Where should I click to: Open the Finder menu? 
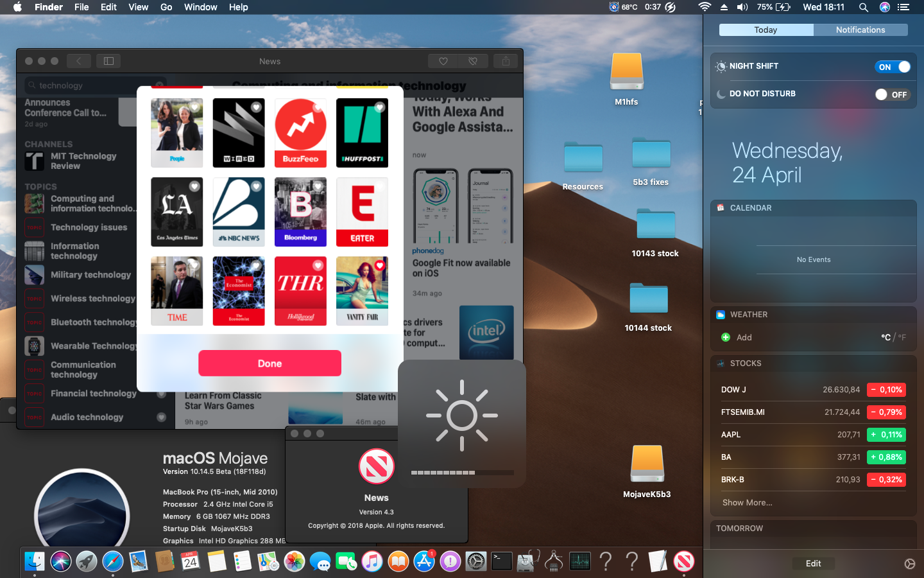49,7
